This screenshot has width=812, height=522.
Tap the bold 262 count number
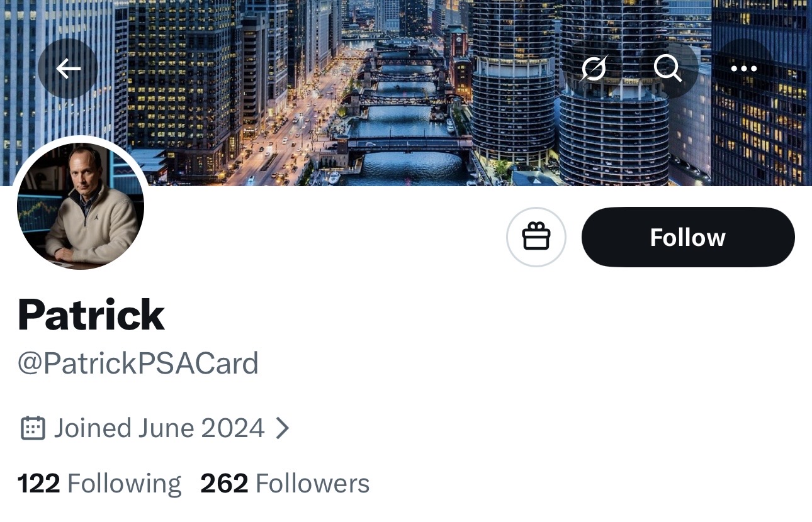pos(224,484)
